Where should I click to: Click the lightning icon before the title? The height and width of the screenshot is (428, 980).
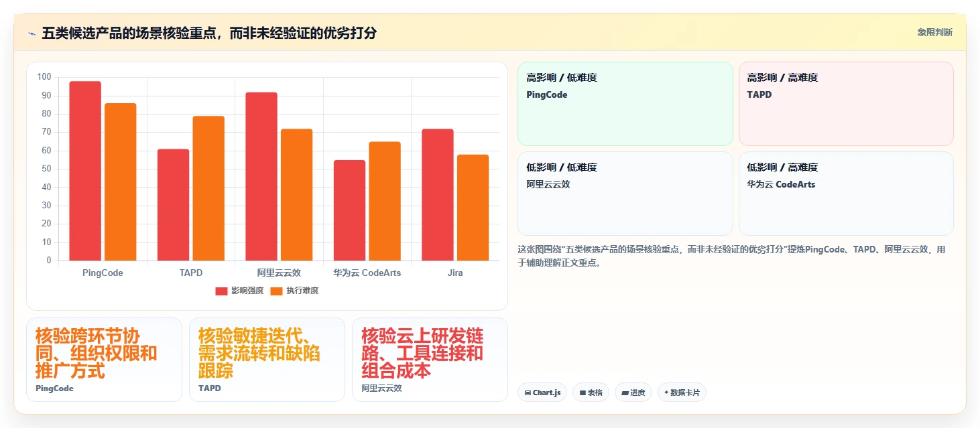click(x=32, y=33)
